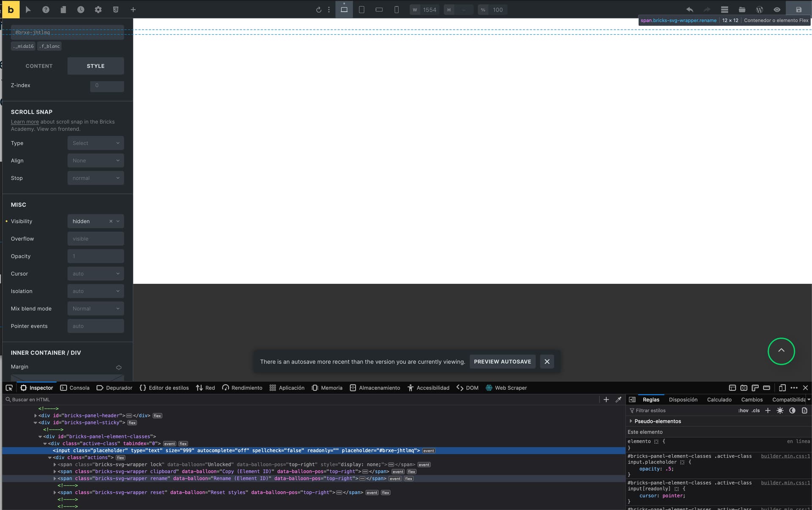Toggle print media simulation page icon
The height and width of the screenshot is (510, 812).
[x=804, y=411]
